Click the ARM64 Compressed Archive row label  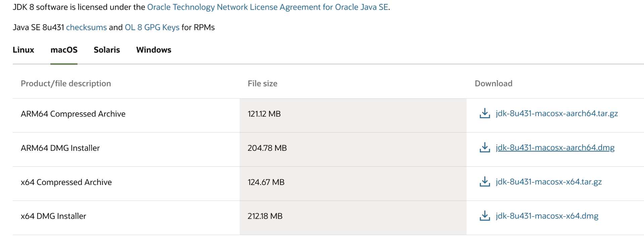tap(73, 114)
